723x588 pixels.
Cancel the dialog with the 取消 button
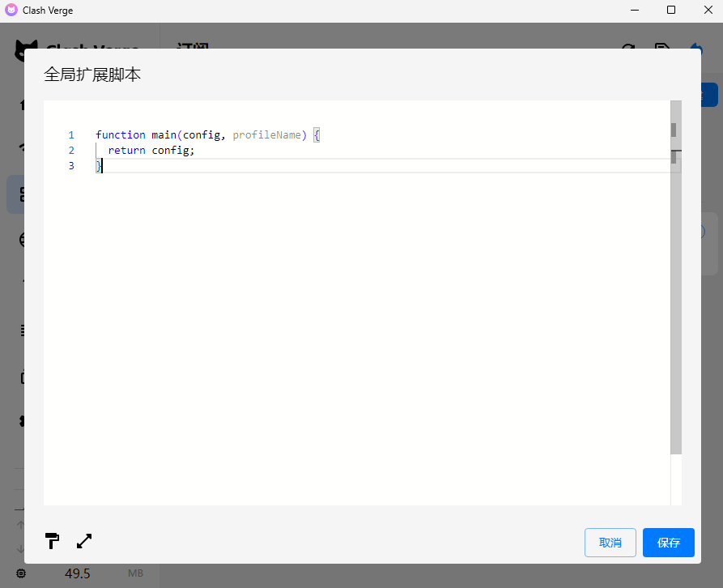(x=610, y=543)
